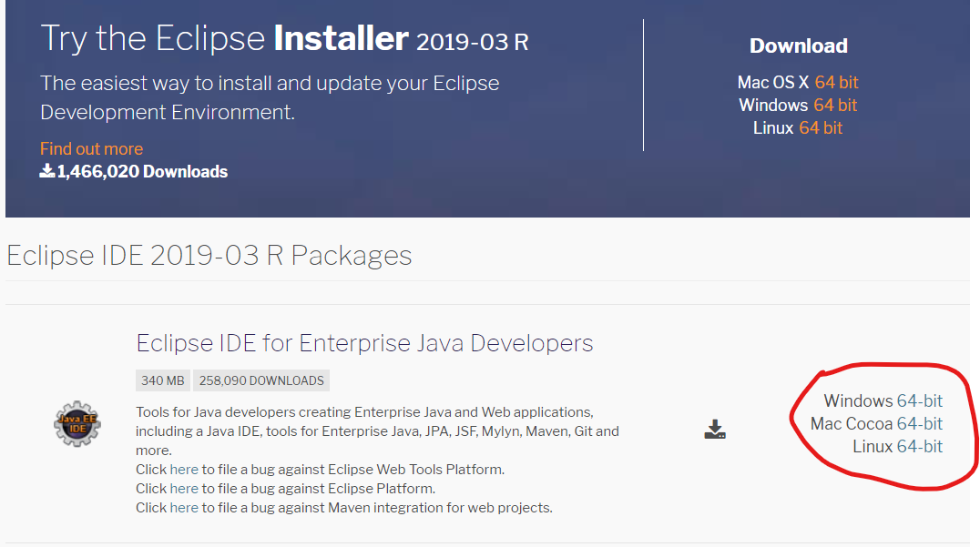This screenshot has height=547, width=980.
Task: Click here link for Eclipse Web Tools Platform bug
Action: [x=184, y=470]
